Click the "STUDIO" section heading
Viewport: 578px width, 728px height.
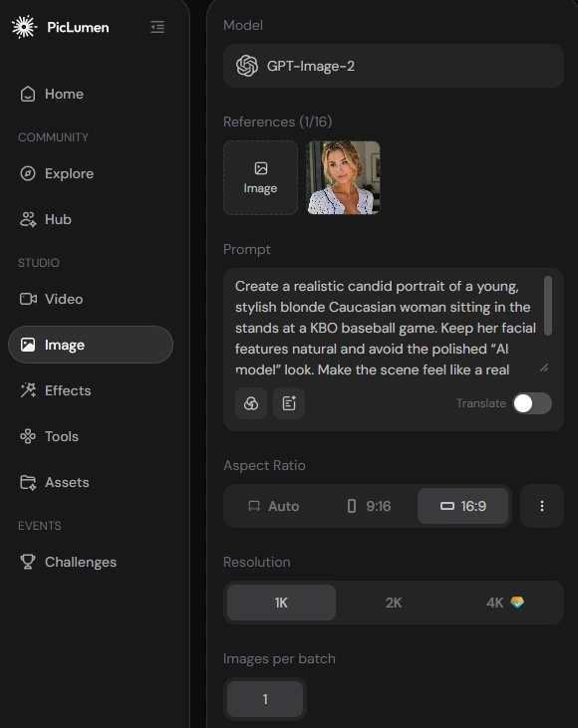click(39, 262)
